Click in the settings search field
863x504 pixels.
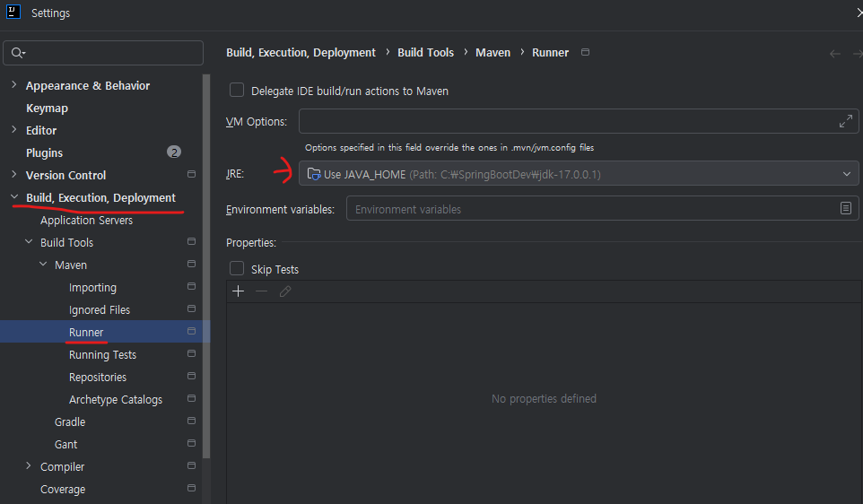(x=103, y=53)
